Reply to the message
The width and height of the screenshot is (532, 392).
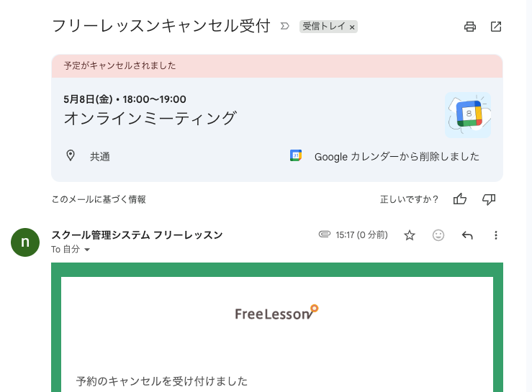pyautogui.click(x=467, y=235)
